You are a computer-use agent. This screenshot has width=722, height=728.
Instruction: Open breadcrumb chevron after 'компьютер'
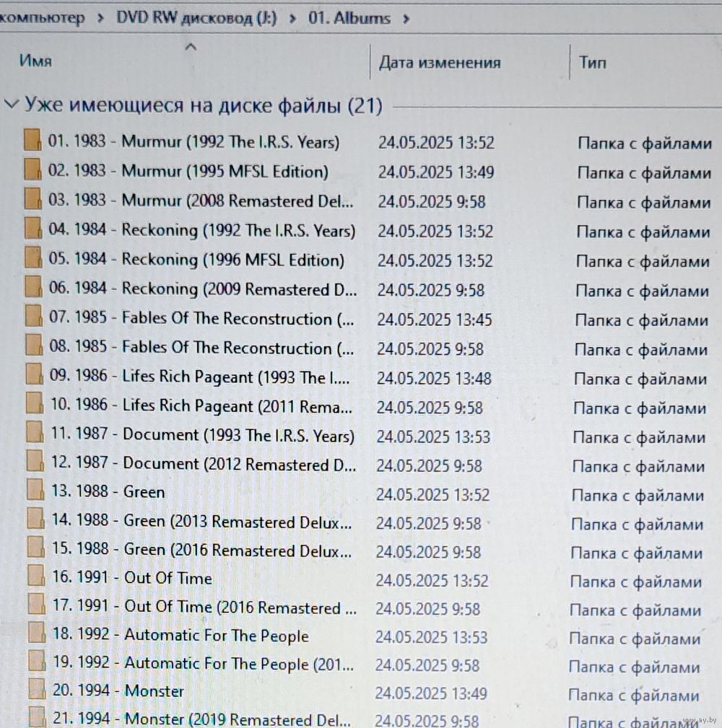coord(101,19)
